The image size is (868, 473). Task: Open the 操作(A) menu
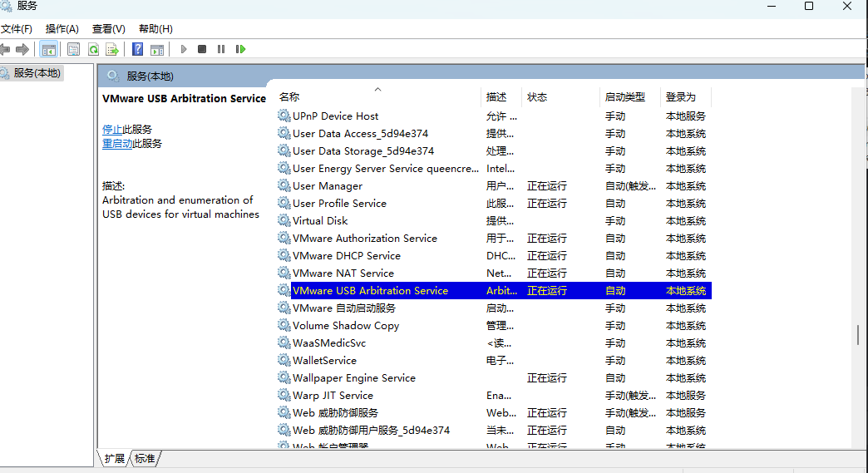(62, 29)
